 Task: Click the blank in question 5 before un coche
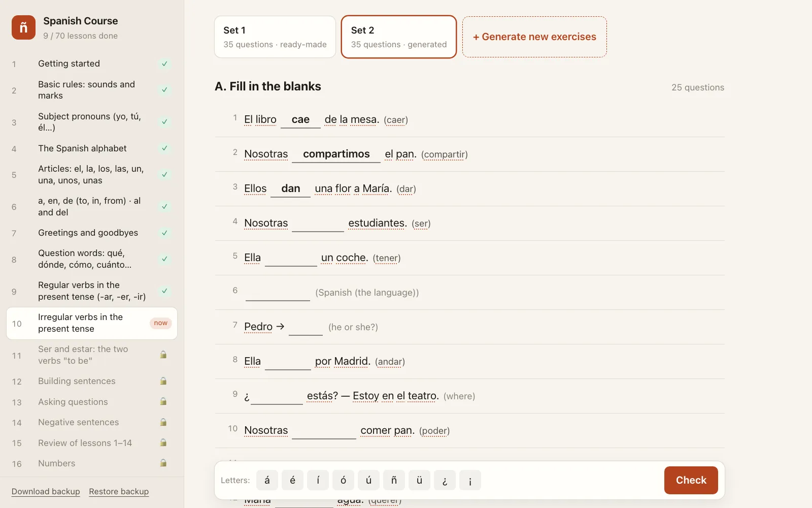pyautogui.click(x=291, y=258)
